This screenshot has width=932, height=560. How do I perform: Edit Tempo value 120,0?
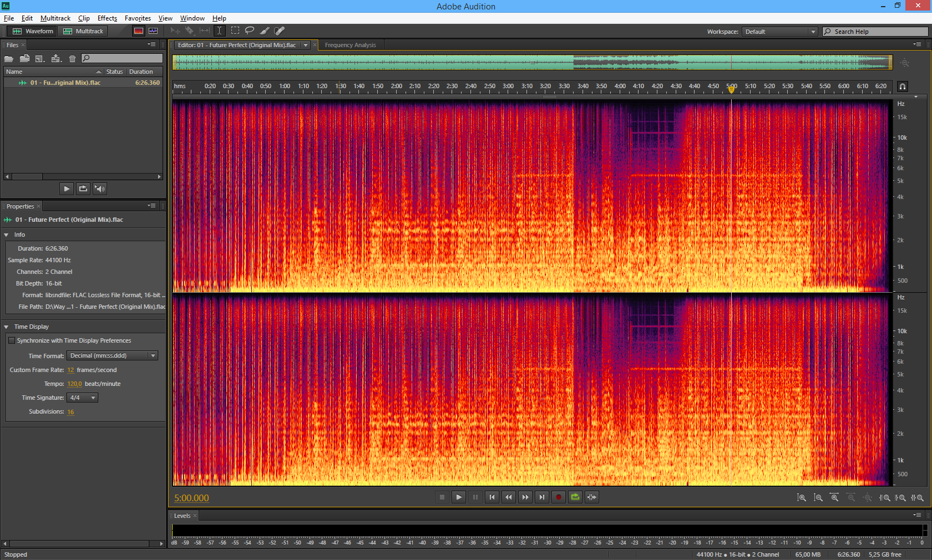click(x=74, y=384)
